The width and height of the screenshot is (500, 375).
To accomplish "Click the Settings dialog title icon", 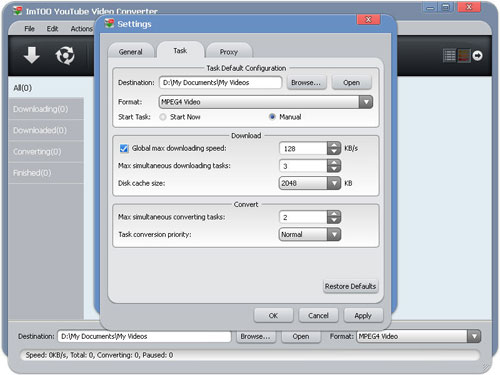I will click(x=109, y=24).
